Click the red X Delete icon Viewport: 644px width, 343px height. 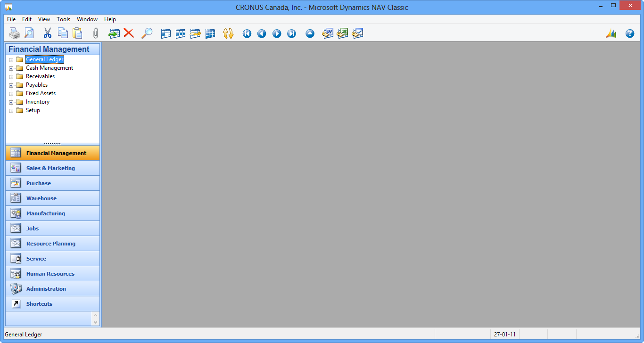tap(129, 33)
